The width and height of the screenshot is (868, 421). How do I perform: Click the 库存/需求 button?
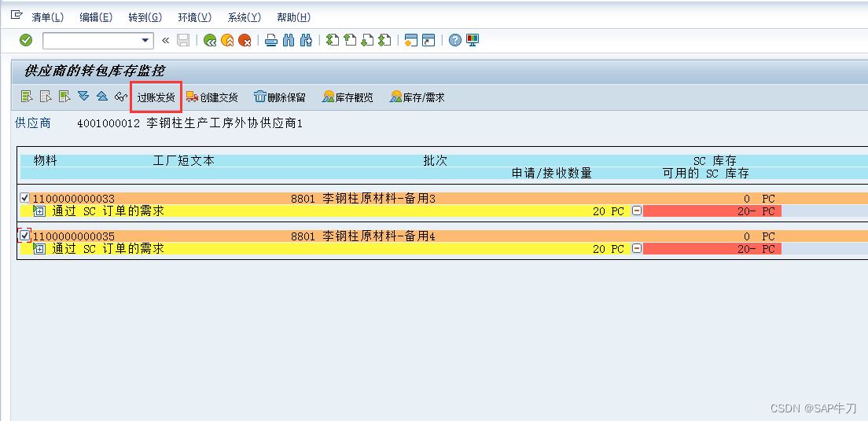coord(417,97)
